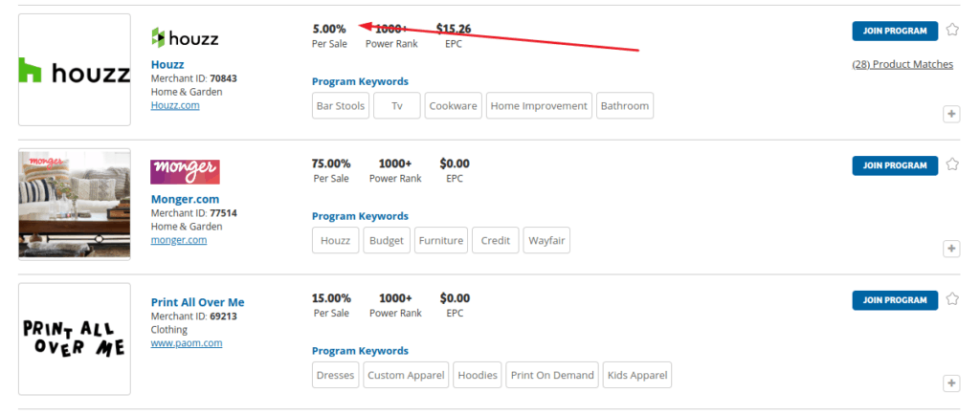Join the Houzz affiliate program
The image size is (980, 415).
(895, 31)
